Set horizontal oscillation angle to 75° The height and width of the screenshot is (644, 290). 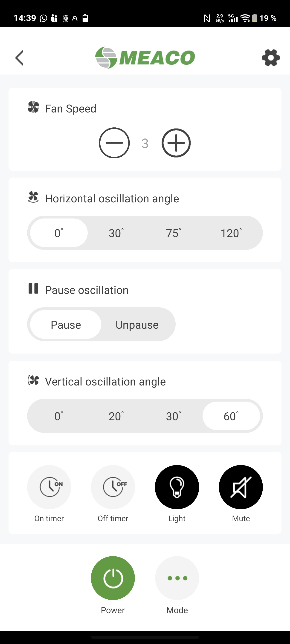coord(174,233)
